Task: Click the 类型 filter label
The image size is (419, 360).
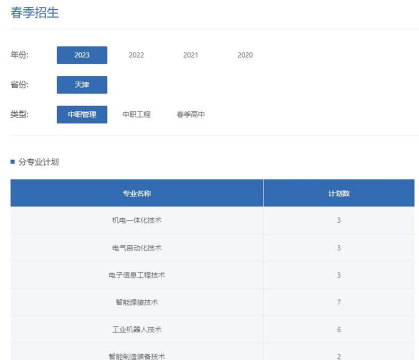Action: 19,114
